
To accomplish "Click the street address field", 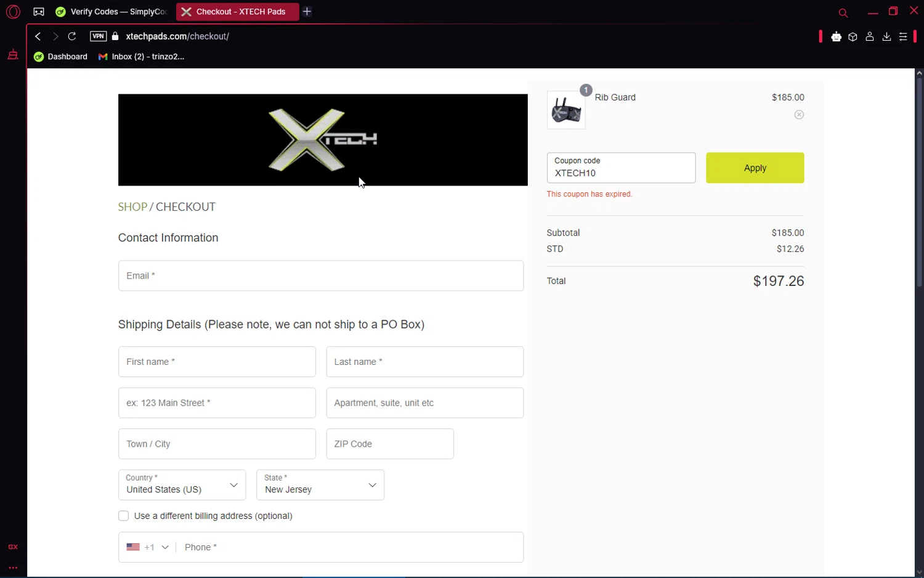I will (x=217, y=403).
